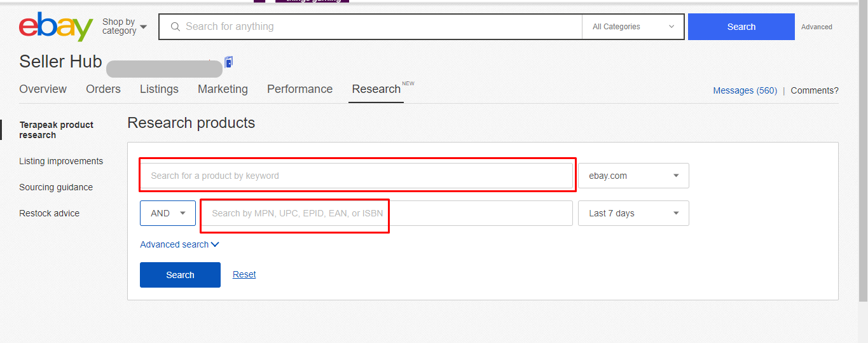Click the eBay logo
This screenshot has width=868, height=343.
56,27
